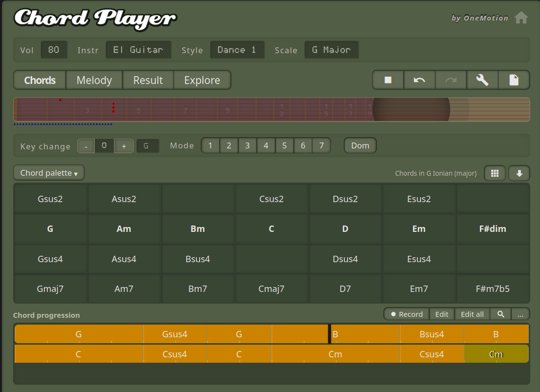This screenshot has height=392, width=540.
Task: Open the key G selector box
Action: [x=148, y=145]
